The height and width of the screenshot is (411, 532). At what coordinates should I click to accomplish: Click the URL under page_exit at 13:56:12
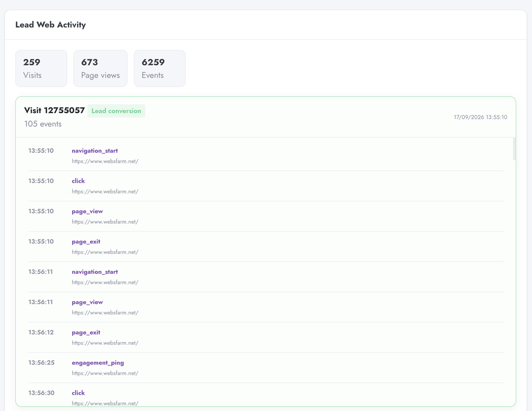pos(105,343)
